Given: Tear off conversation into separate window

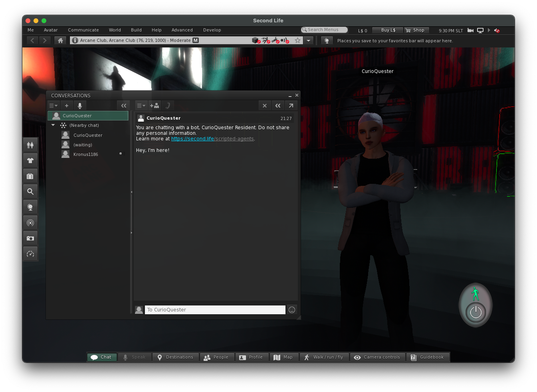Looking at the screenshot, I should (291, 106).
